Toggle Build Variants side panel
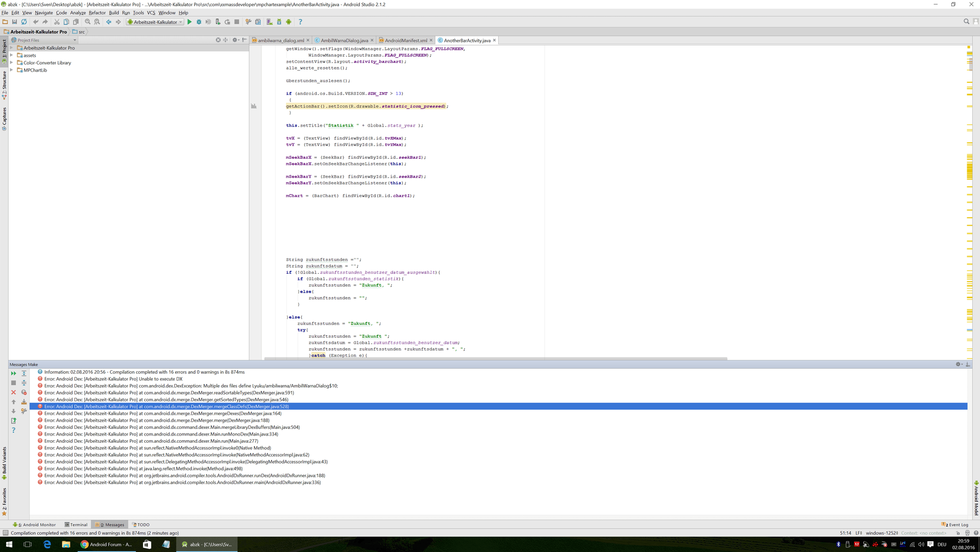The width and height of the screenshot is (980, 552). pos(4,463)
